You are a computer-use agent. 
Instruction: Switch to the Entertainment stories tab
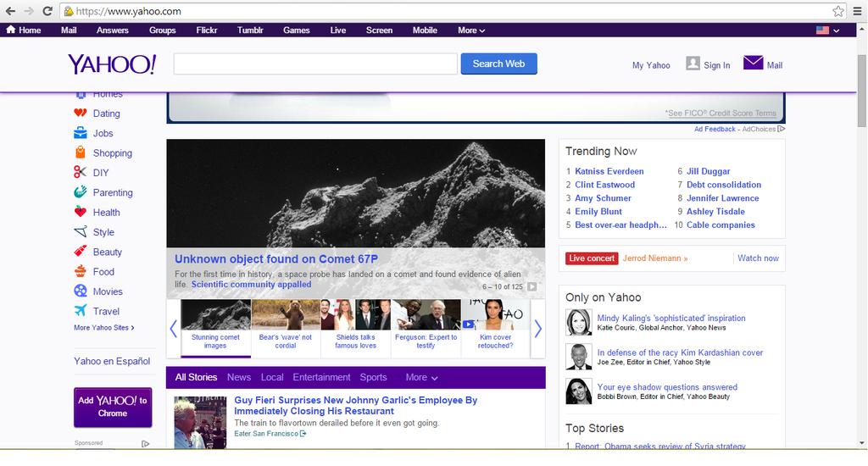(321, 377)
